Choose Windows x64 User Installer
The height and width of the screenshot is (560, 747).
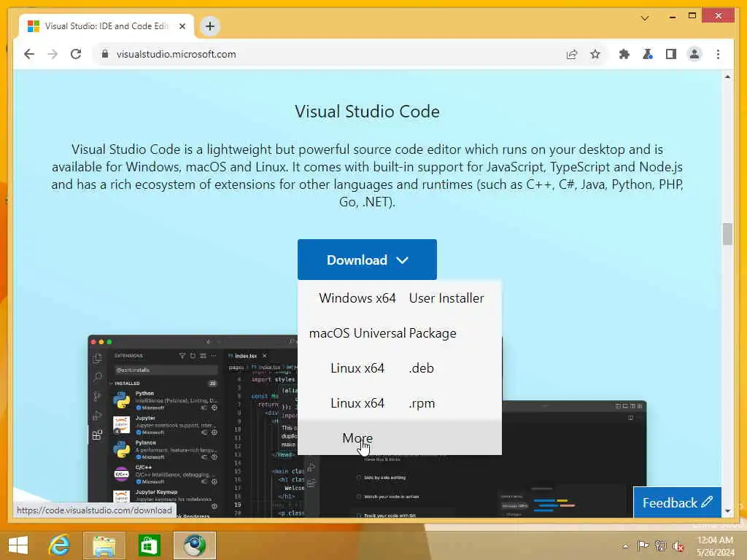tap(400, 298)
